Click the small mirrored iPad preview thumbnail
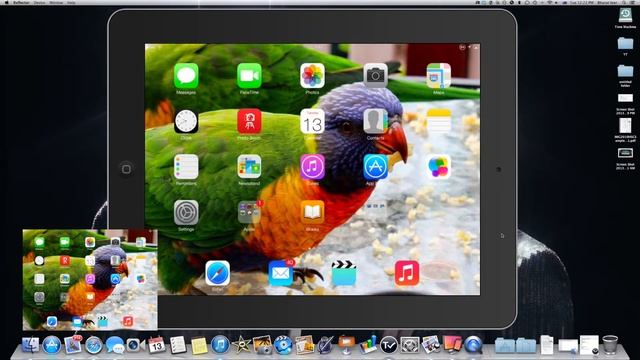This screenshot has width=640, height=360. [90, 280]
